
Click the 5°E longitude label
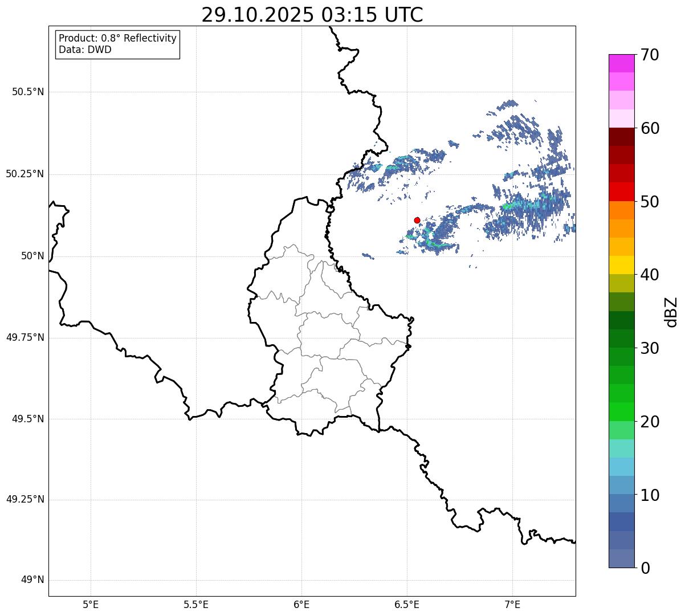coord(91,605)
